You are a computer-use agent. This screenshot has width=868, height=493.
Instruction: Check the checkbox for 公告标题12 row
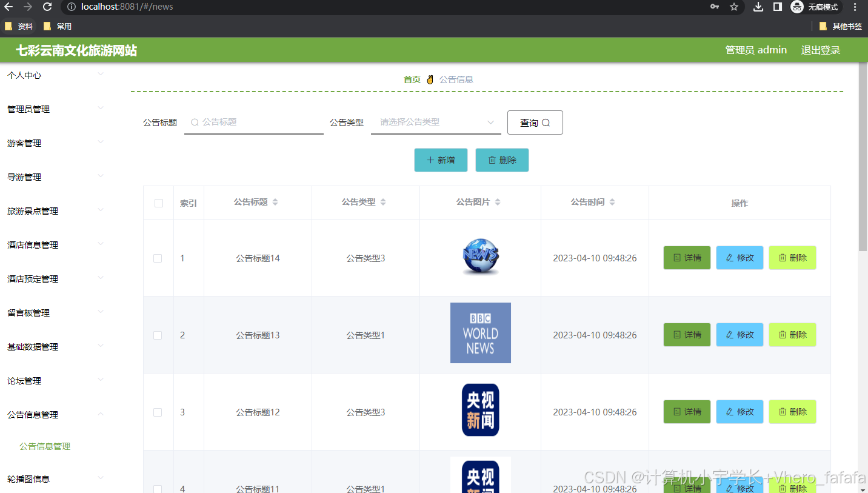[158, 412]
